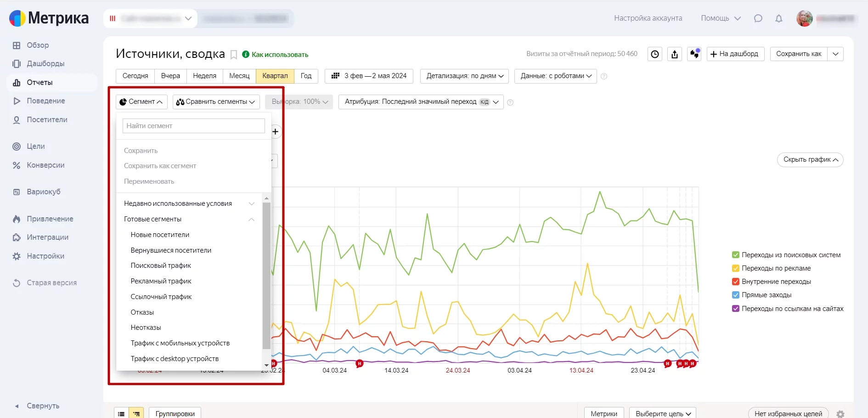
Task: Open Настройки in the sidebar
Action: 45,256
